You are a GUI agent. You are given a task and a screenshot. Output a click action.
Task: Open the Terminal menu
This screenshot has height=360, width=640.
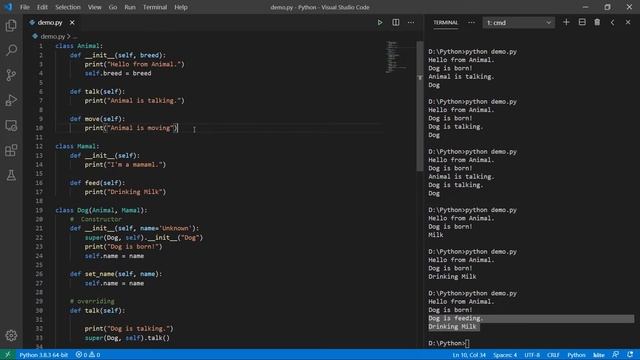point(155,7)
